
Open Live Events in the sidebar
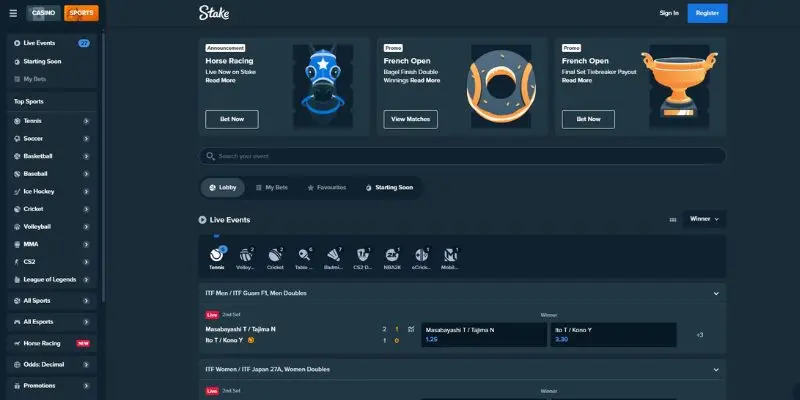tap(52, 43)
